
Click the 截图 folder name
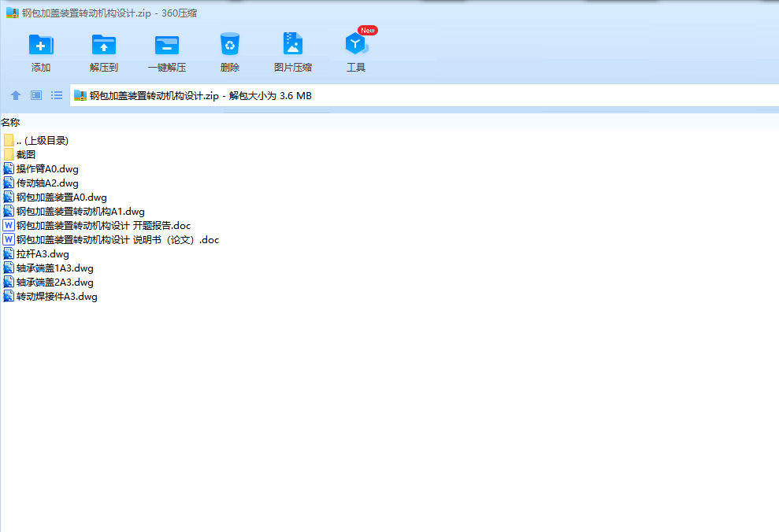(26, 155)
